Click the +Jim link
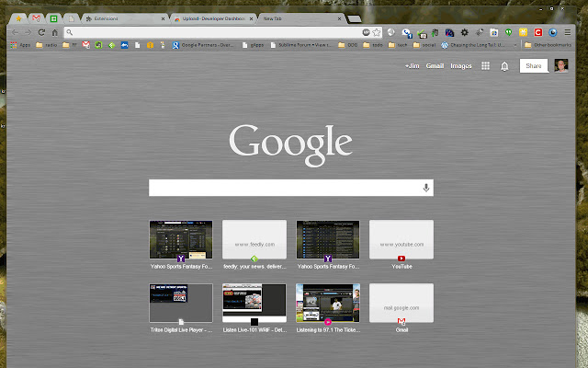This screenshot has width=588, height=368. 412,66
